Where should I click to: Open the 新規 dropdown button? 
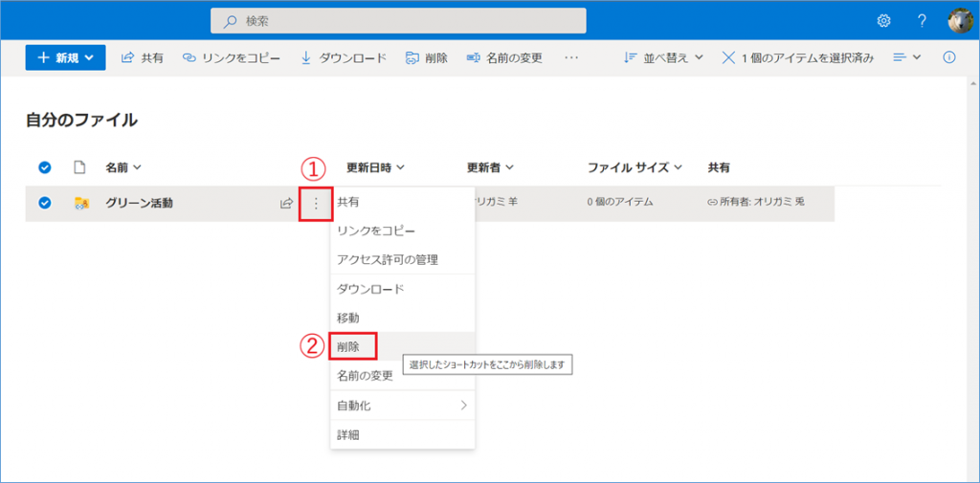click(x=66, y=57)
